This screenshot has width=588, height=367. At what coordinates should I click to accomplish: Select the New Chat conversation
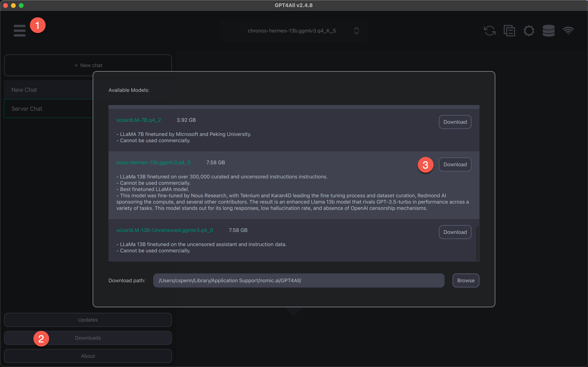[49, 90]
